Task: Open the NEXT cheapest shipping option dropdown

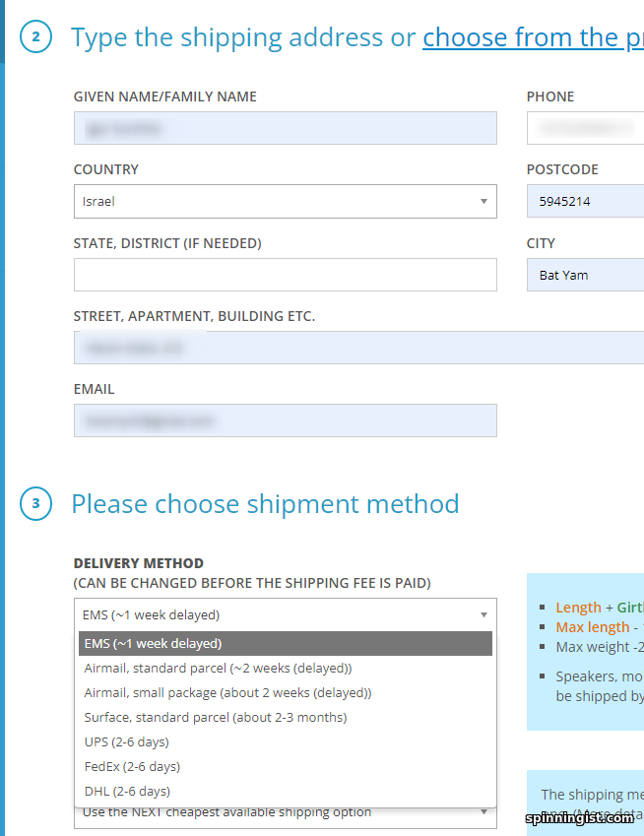Action: click(x=285, y=813)
